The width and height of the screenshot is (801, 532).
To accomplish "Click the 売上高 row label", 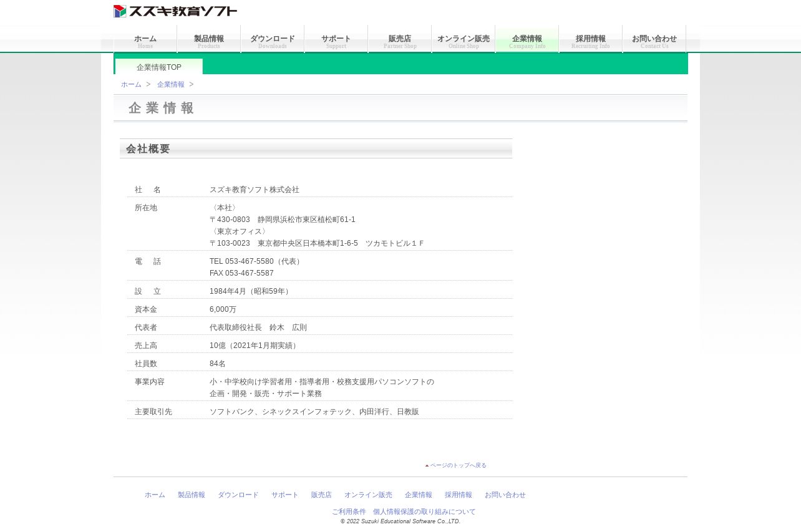I will [146, 346].
